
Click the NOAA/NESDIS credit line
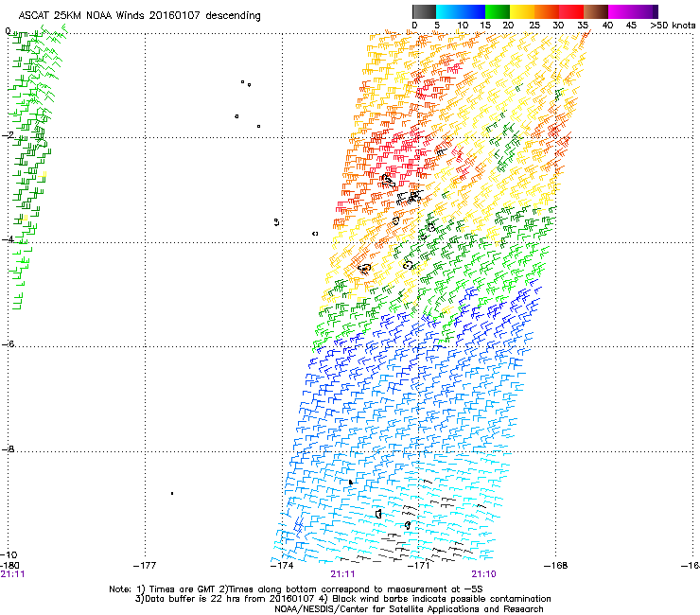[409, 609]
